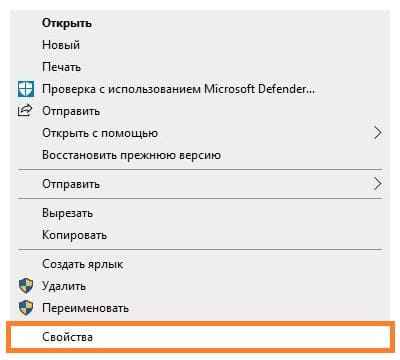Select the Переименовать text entry

coord(85,308)
